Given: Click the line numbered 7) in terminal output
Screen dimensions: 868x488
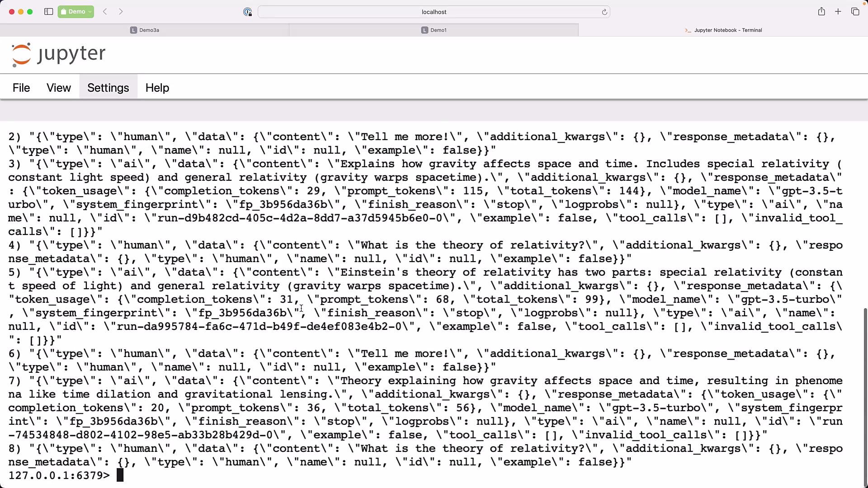Looking at the screenshot, I should [425, 408].
